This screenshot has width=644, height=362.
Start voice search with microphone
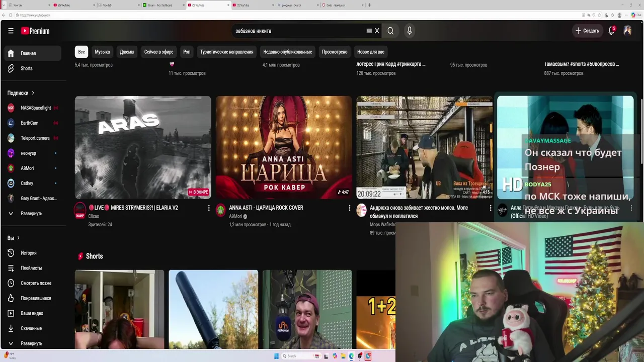(410, 31)
